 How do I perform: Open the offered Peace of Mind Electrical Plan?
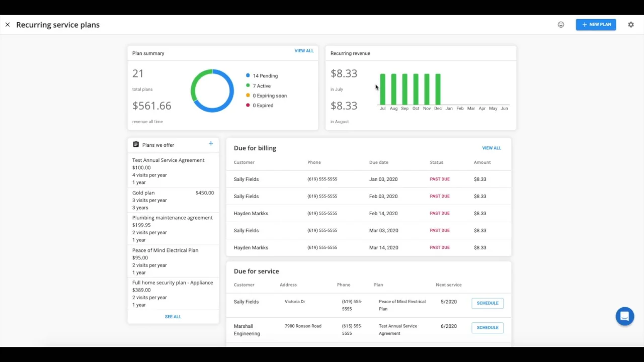pos(173,261)
